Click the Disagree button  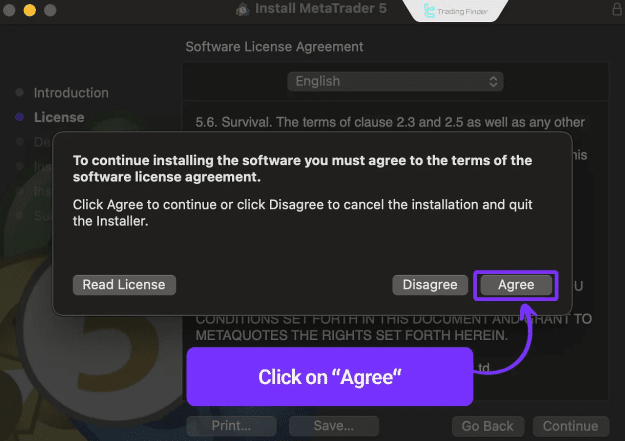430,285
